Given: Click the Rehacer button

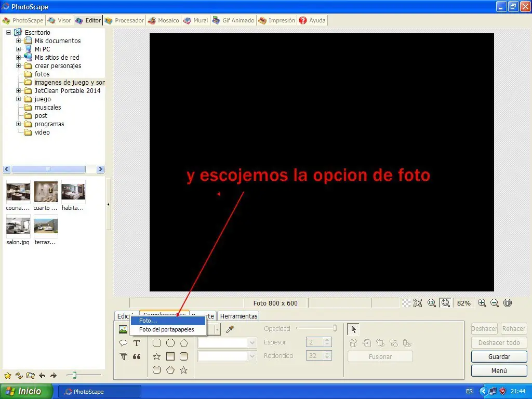Looking at the screenshot, I should pyautogui.click(x=514, y=328).
